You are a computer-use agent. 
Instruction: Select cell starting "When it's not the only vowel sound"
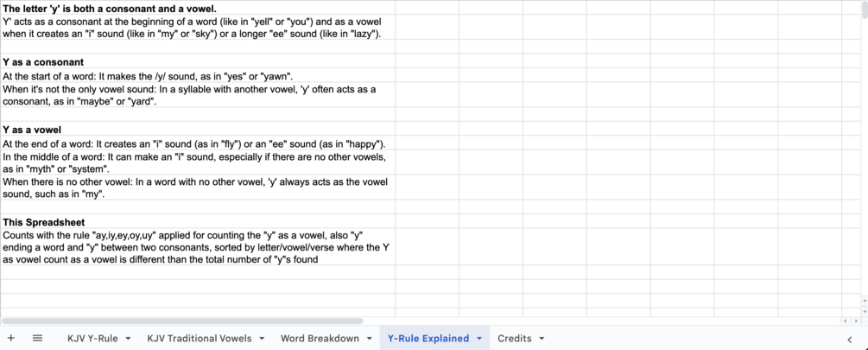coord(198,95)
